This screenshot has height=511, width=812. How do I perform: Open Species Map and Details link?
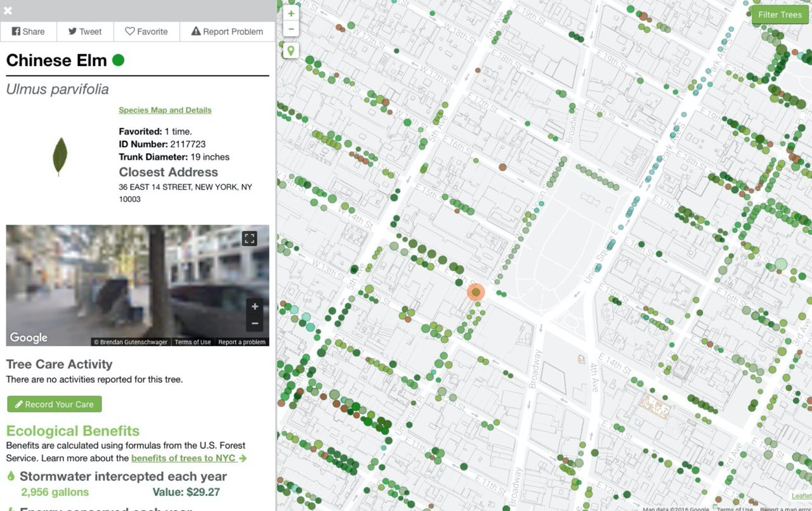pos(165,110)
